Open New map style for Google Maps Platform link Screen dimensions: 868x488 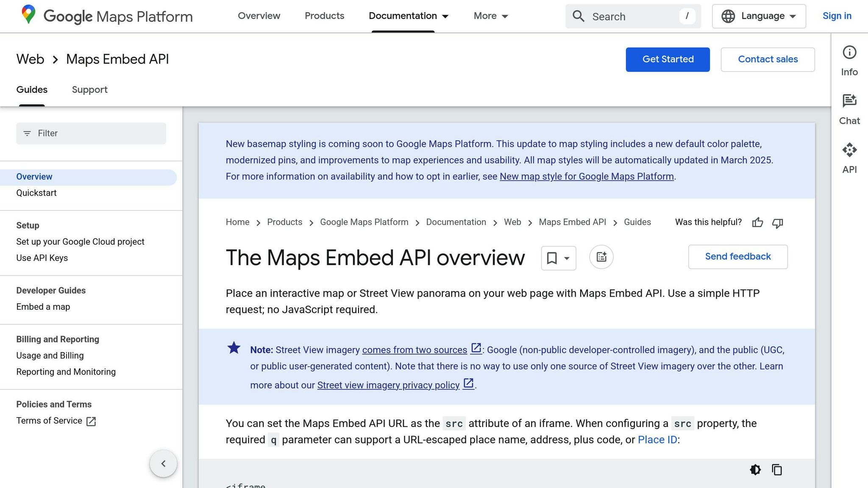pyautogui.click(x=587, y=177)
